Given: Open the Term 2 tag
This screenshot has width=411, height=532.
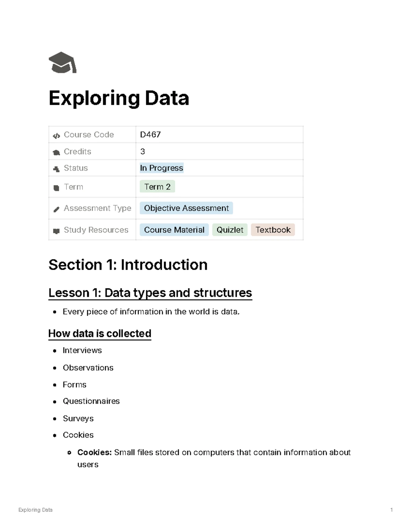Looking at the screenshot, I should [157, 187].
